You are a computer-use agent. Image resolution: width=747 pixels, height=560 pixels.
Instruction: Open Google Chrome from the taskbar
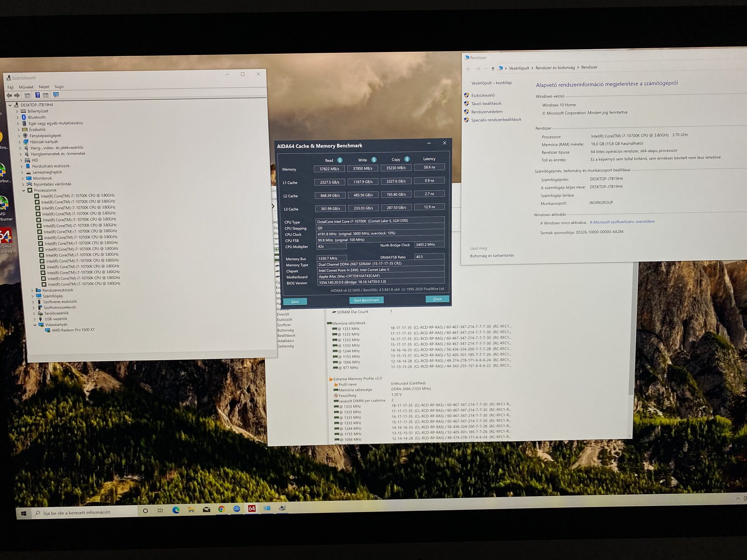(x=222, y=509)
